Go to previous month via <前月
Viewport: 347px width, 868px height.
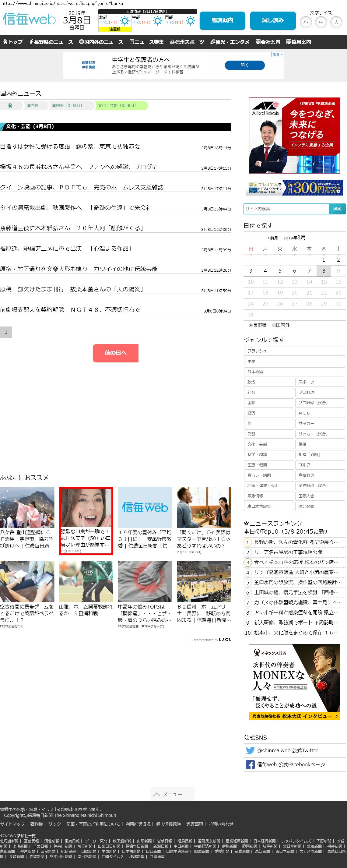point(272,238)
